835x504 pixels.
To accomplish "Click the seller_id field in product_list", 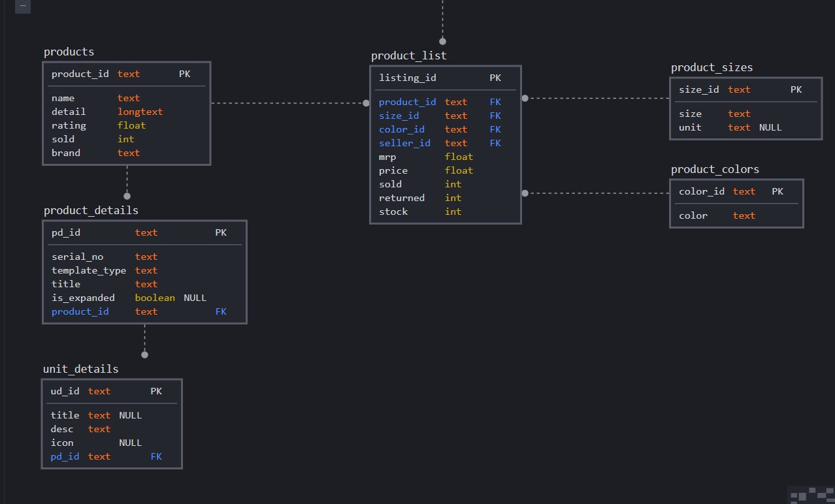I will (405, 143).
